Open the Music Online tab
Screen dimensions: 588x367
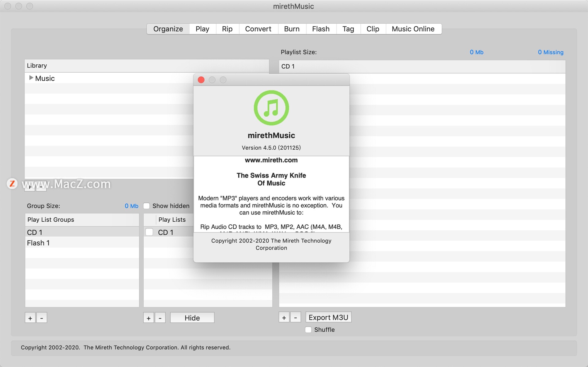point(413,29)
